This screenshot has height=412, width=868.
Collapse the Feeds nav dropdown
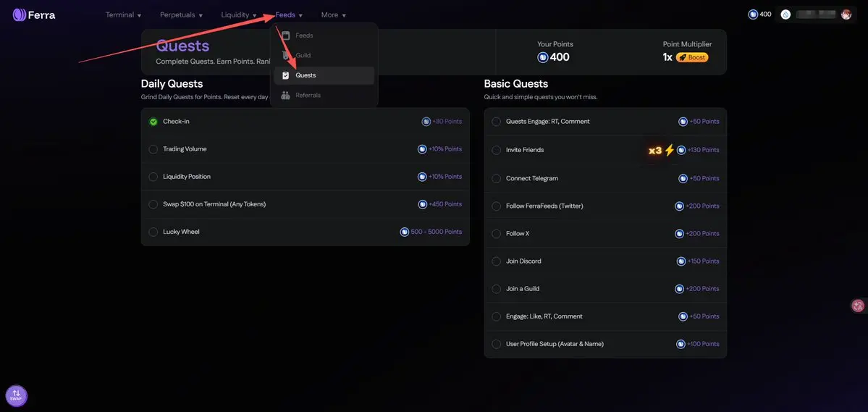click(x=289, y=15)
